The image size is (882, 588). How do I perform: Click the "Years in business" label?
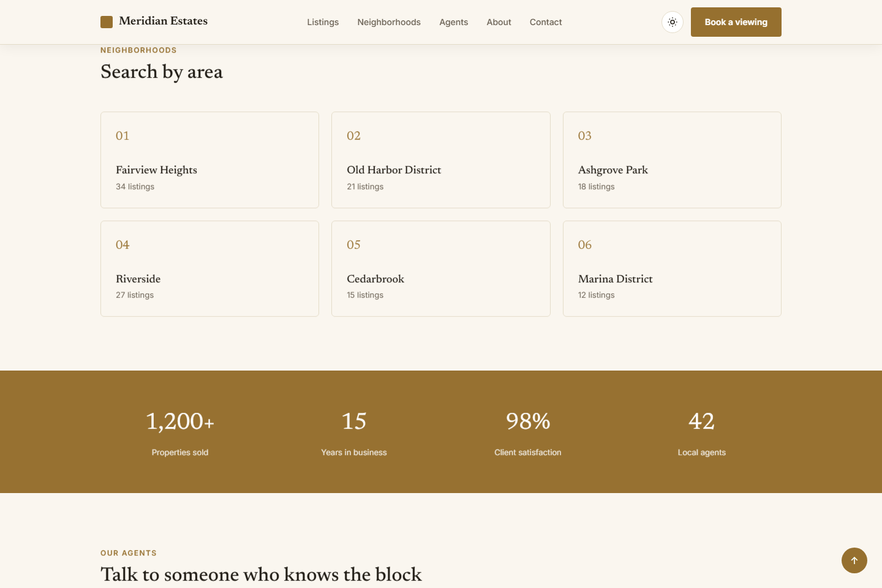(354, 453)
